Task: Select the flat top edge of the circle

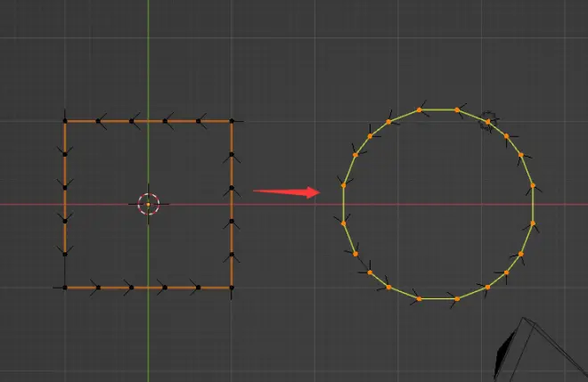Action: point(438,110)
